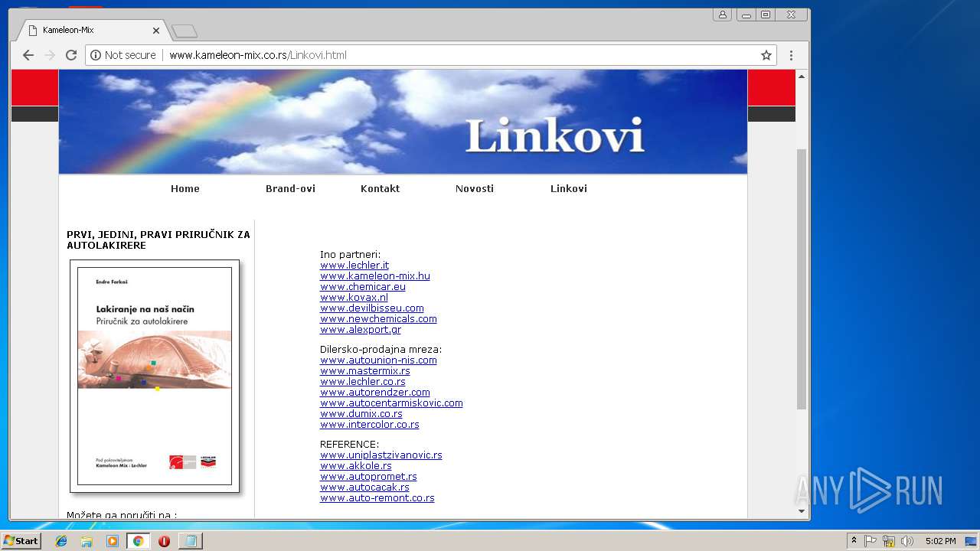Screen dimensions: 980x551
Task: Minimize the Chrome window
Action: (x=746, y=15)
